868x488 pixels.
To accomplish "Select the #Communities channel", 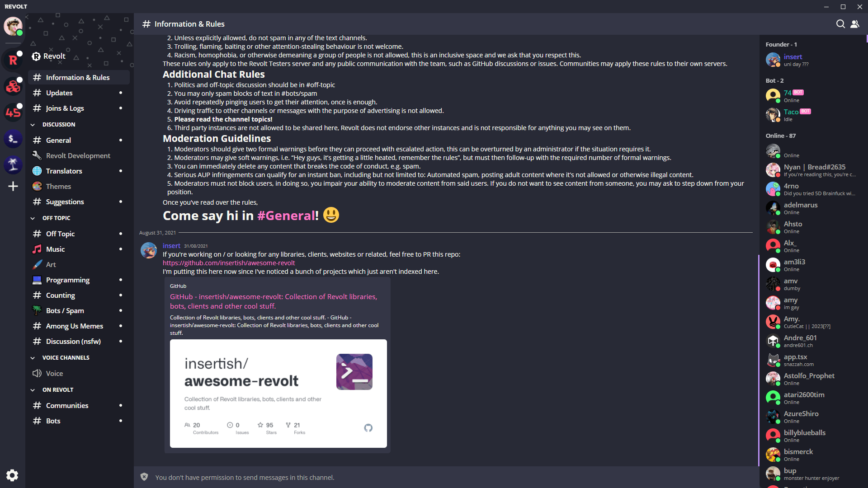I will [67, 405].
